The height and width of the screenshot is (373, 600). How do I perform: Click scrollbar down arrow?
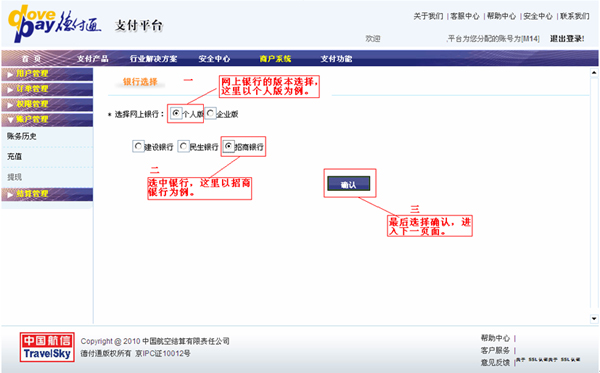coord(594,318)
